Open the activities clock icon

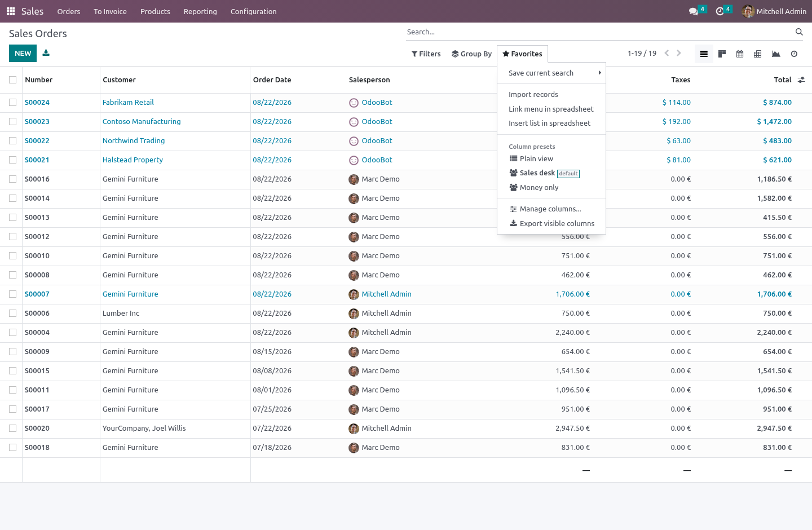pyautogui.click(x=720, y=11)
